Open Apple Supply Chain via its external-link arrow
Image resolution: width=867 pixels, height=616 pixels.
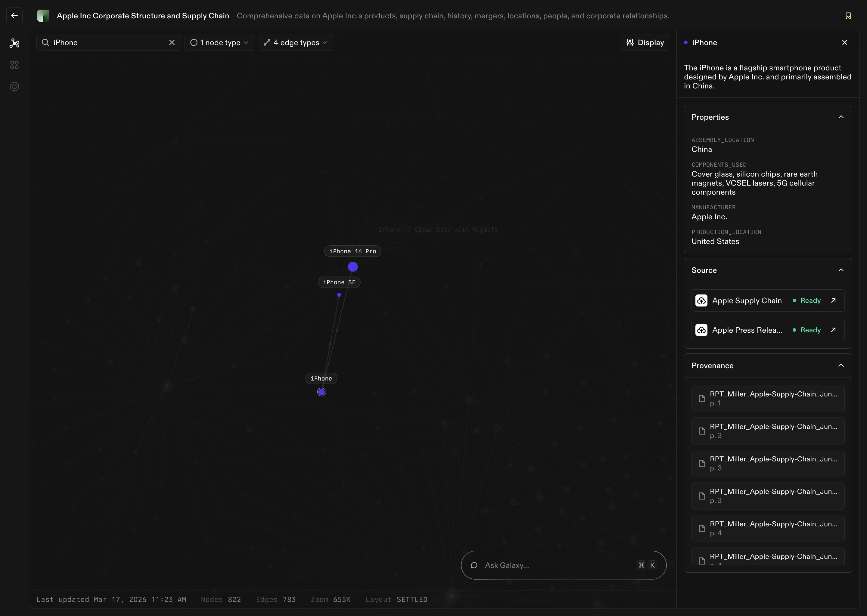pyautogui.click(x=834, y=300)
